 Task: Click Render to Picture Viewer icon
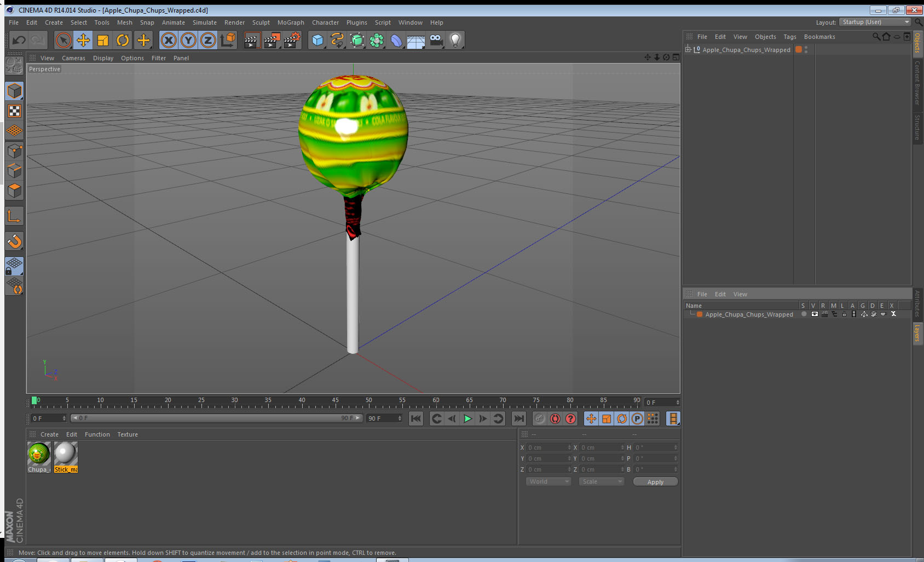point(272,40)
